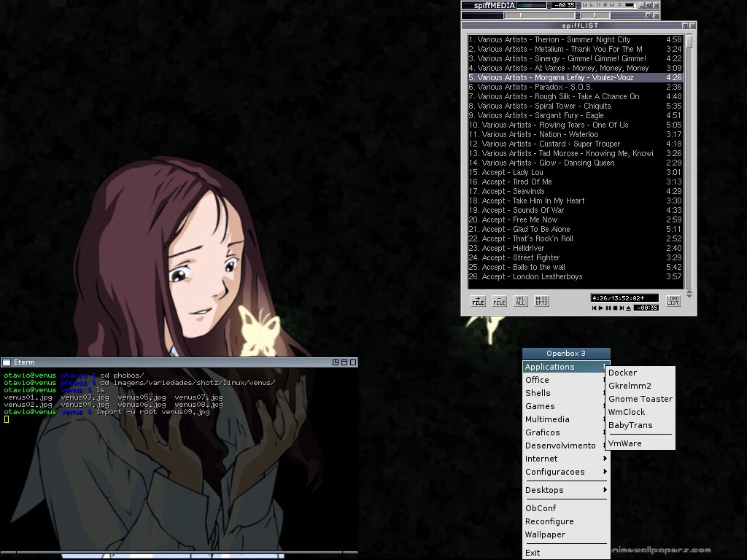This screenshot has width=747, height=560.
Task: Select track 17 Accept - Seawinds
Action: (576, 191)
